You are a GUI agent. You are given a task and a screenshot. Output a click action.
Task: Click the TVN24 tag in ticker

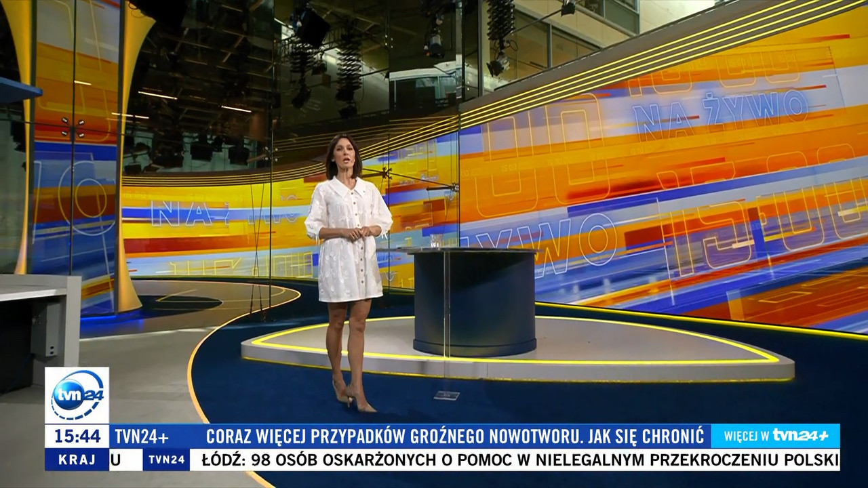click(x=166, y=460)
